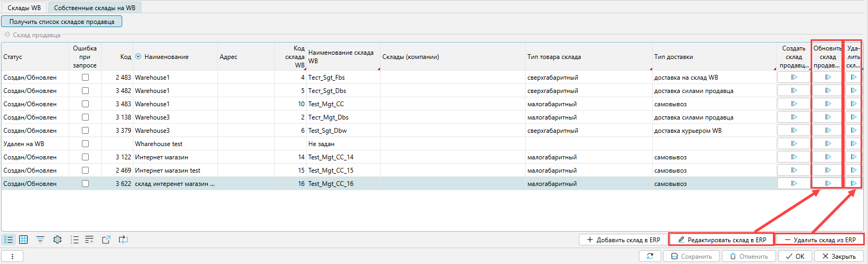Select the Не задан cell
The image size is (868, 264).
coord(343,143)
